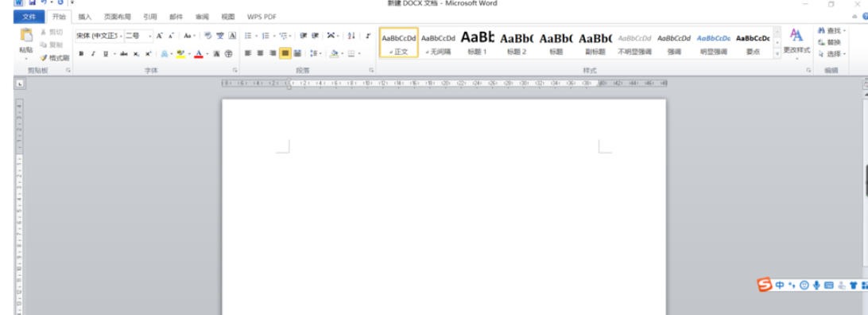Viewport: 868px width, 315px height.
Task: Click the Shrink Font icon
Action: (x=171, y=36)
